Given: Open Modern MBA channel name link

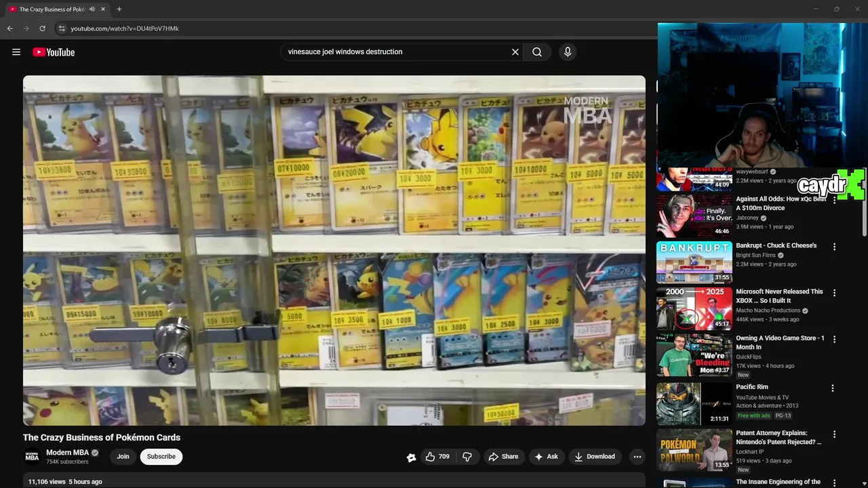Looking at the screenshot, I should 67,453.
